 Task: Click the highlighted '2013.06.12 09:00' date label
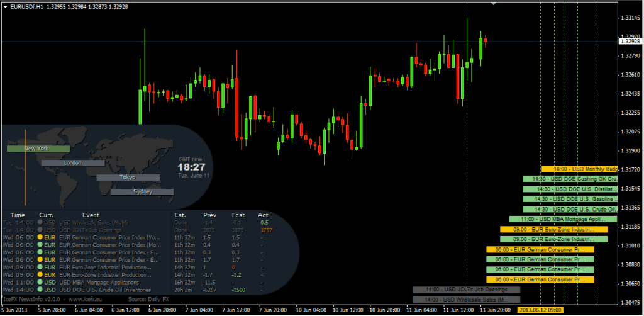pos(540,310)
